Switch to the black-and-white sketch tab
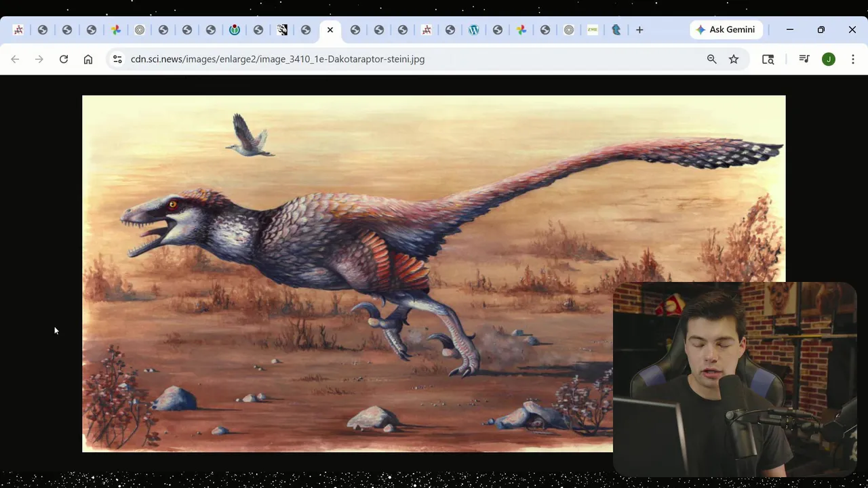The height and width of the screenshot is (488, 868). pyautogui.click(x=282, y=30)
